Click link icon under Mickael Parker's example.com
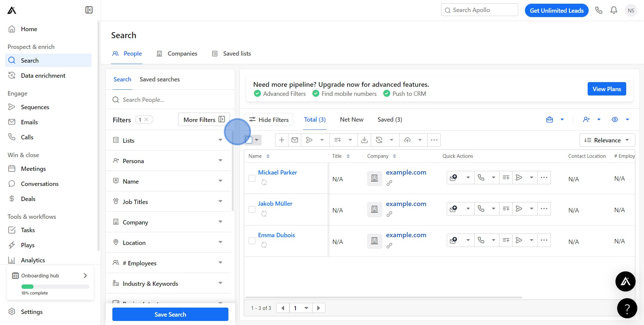644x325 pixels. tap(389, 183)
